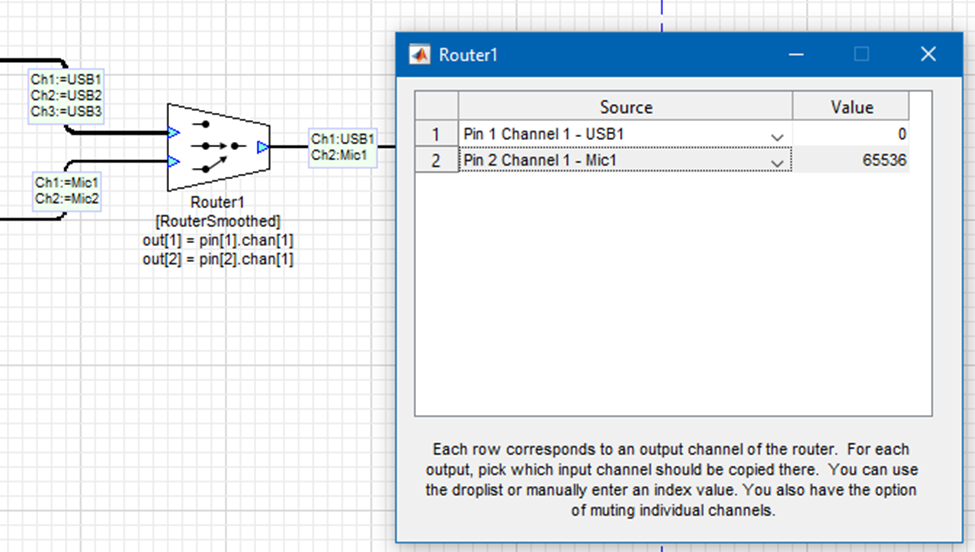Open the row 1 Source dropdown arrow
This screenshot has width=975, height=552.
click(x=777, y=135)
